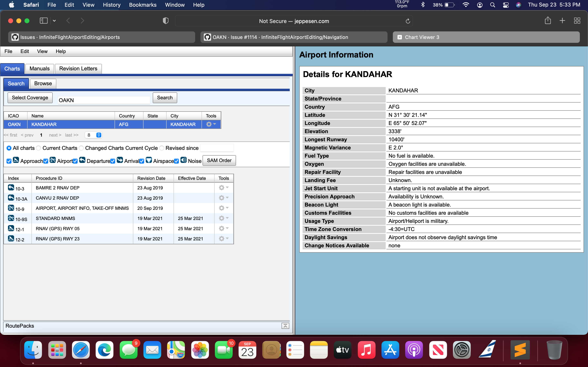Open gear menu for RNAV (GPS) RWY 05

pos(221,228)
